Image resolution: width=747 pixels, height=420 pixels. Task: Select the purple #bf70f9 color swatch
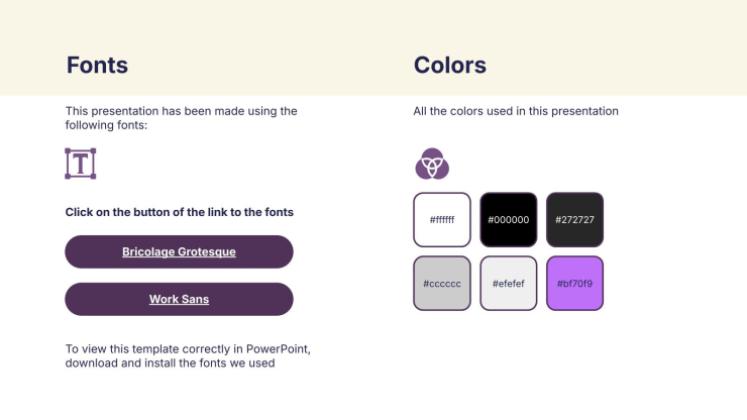tap(575, 283)
